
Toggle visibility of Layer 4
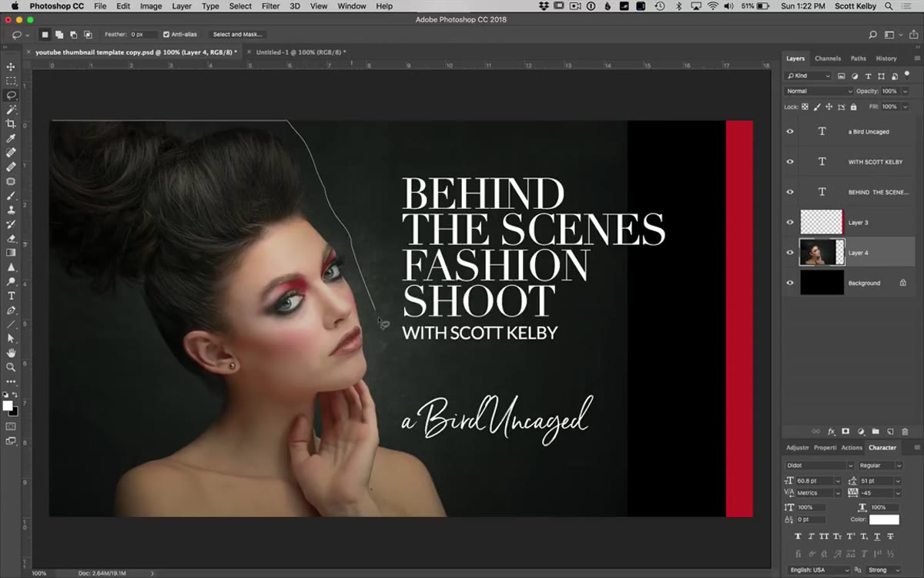click(x=790, y=253)
